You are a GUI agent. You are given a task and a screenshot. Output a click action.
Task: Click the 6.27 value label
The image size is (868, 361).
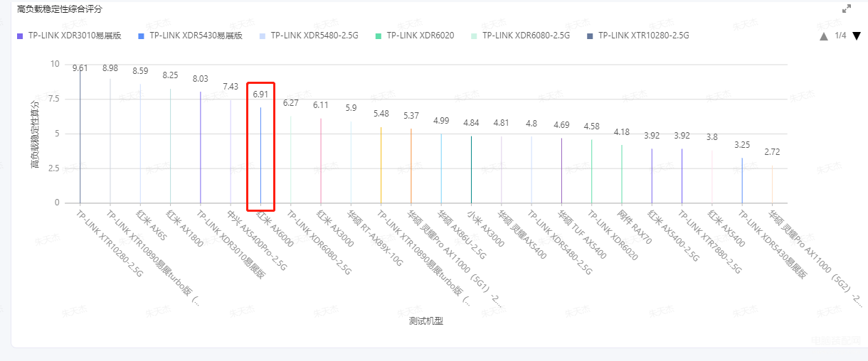[x=290, y=103]
